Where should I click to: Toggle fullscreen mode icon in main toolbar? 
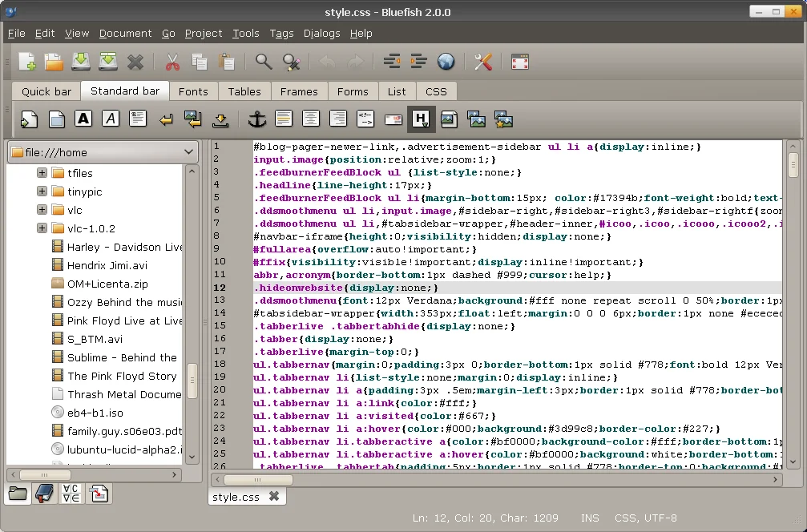(x=520, y=62)
